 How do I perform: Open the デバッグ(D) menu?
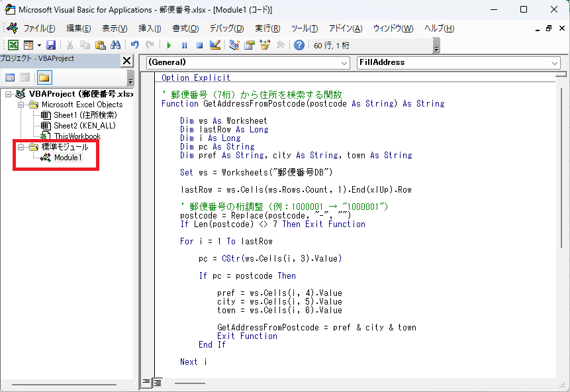tap(226, 28)
